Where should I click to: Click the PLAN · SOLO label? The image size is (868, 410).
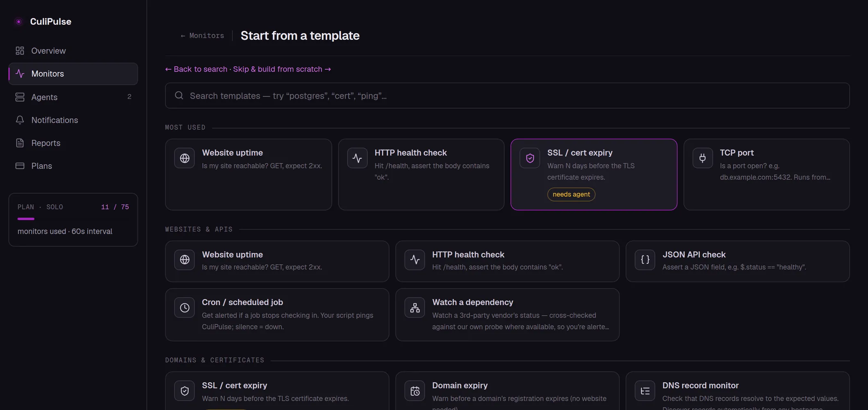click(x=40, y=207)
